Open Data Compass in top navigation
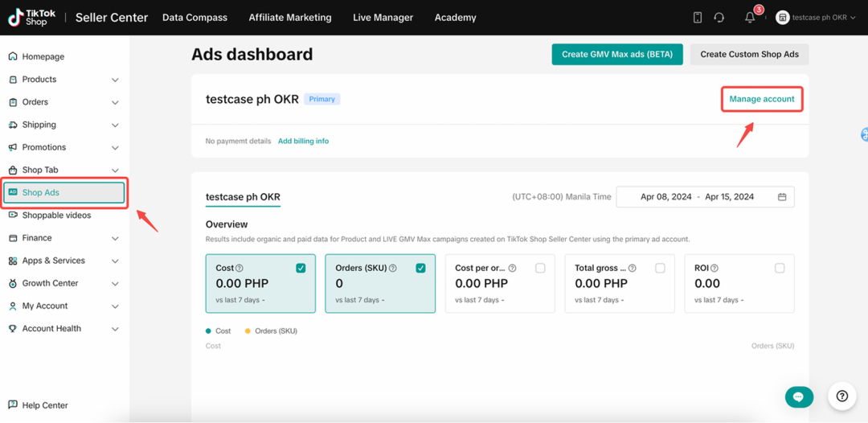Screen dimensions: 868x423 click(x=194, y=18)
